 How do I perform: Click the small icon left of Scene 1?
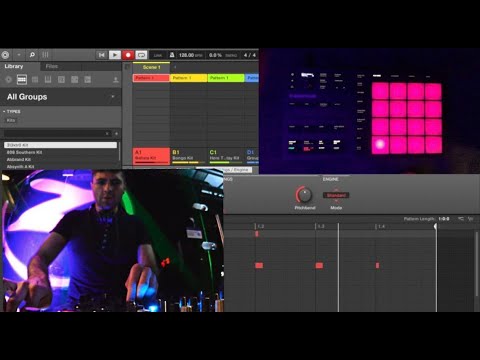pyautogui.click(x=127, y=67)
